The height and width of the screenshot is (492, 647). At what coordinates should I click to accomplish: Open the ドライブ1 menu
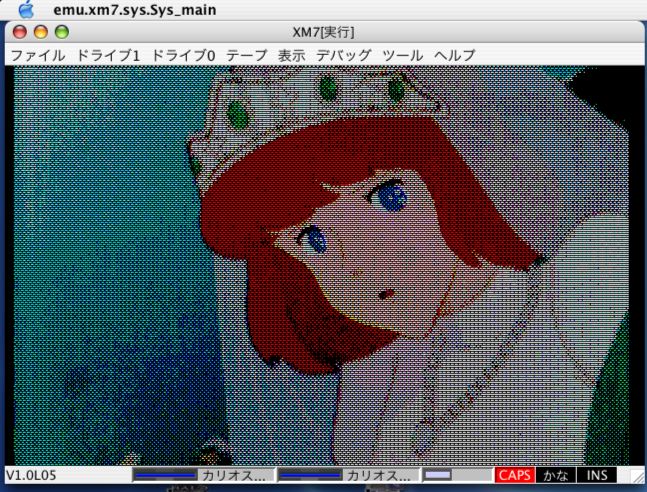108,55
